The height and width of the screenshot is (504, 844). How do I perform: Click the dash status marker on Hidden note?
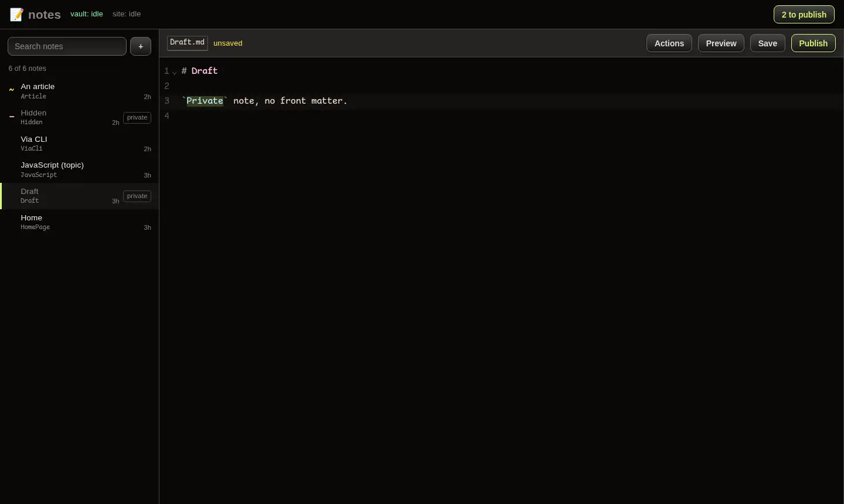pos(12,117)
